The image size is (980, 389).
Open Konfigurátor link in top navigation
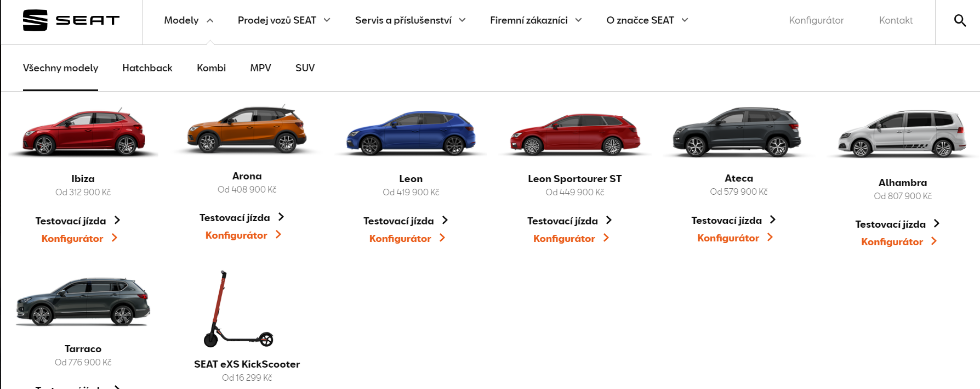[x=816, y=20]
